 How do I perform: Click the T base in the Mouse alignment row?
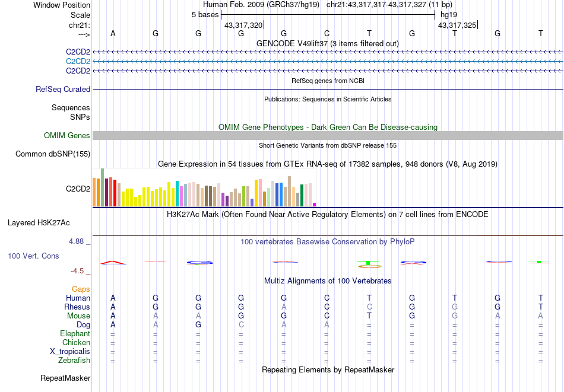pyautogui.click(x=369, y=316)
